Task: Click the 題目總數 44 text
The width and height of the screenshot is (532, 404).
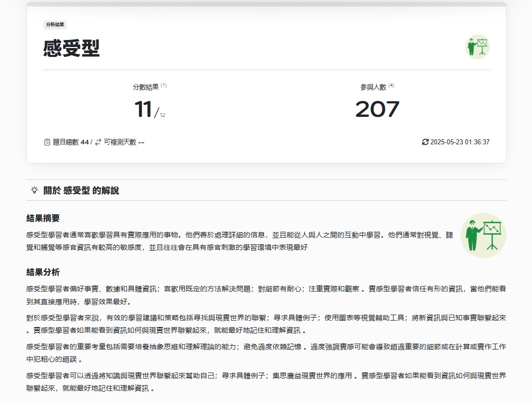Action: tap(70, 142)
